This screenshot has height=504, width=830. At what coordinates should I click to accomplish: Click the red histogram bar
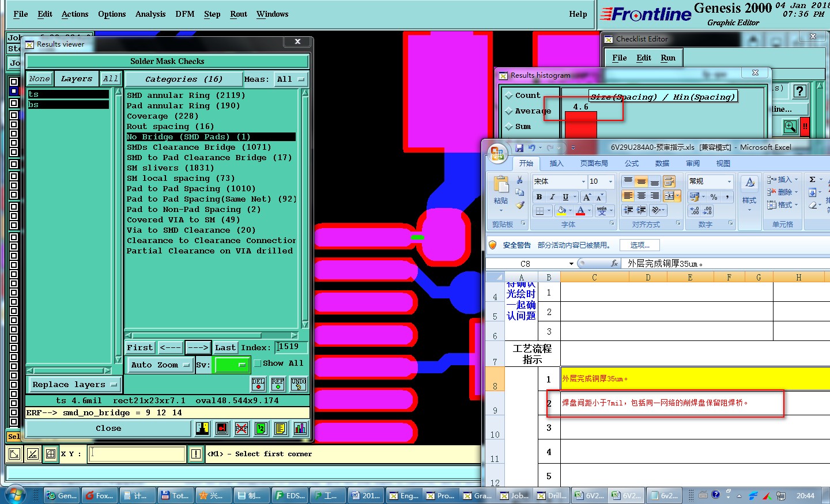pyautogui.click(x=580, y=124)
